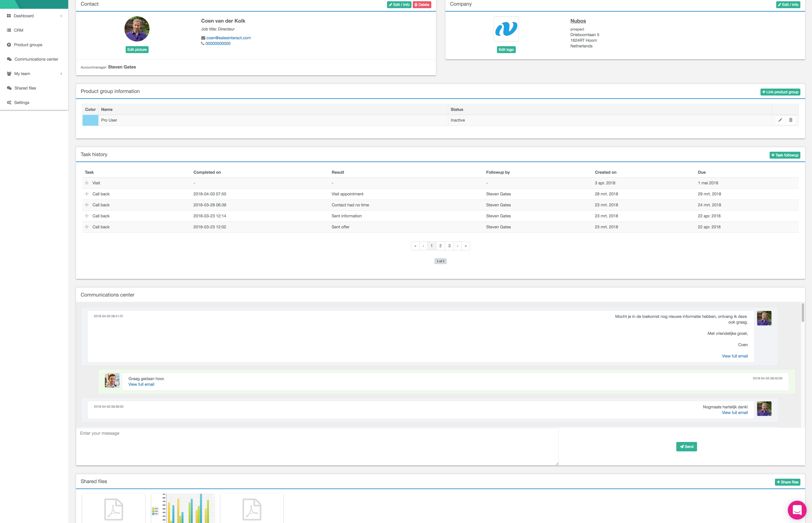Click envelope icon beside coen@salesinteract.com
The height and width of the screenshot is (523, 812).
pyautogui.click(x=203, y=38)
